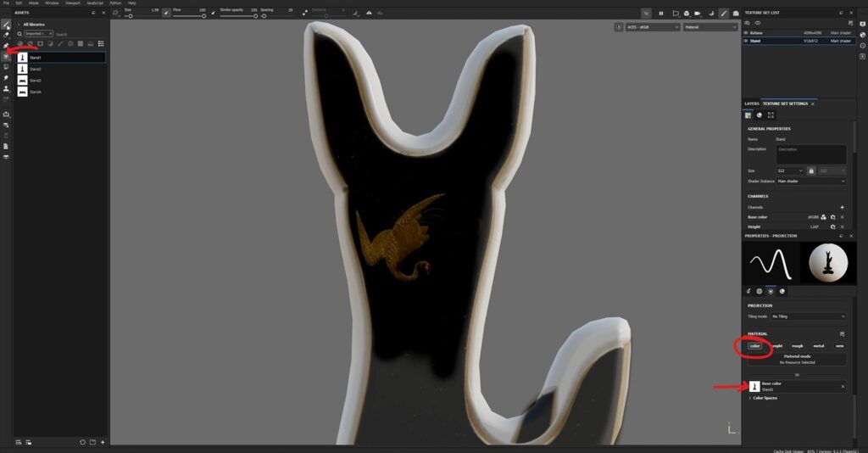Open the Material view mode dropdown
This screenshot has height=453, width=868.
coord(711,27)
